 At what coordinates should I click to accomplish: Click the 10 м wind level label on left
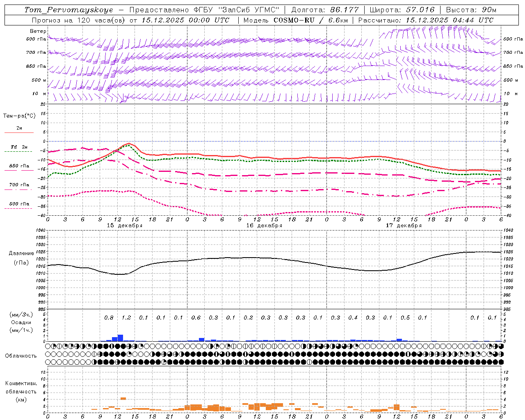39,94
